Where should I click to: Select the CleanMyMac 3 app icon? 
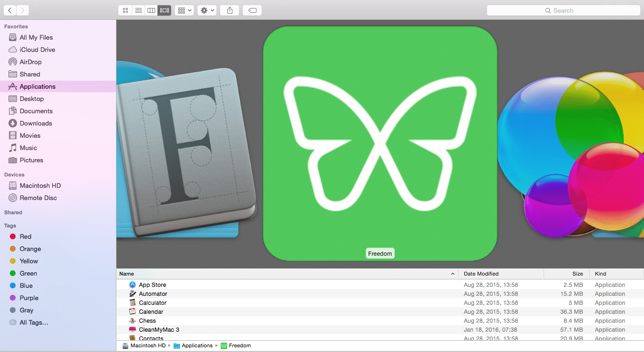coord(132,329)
